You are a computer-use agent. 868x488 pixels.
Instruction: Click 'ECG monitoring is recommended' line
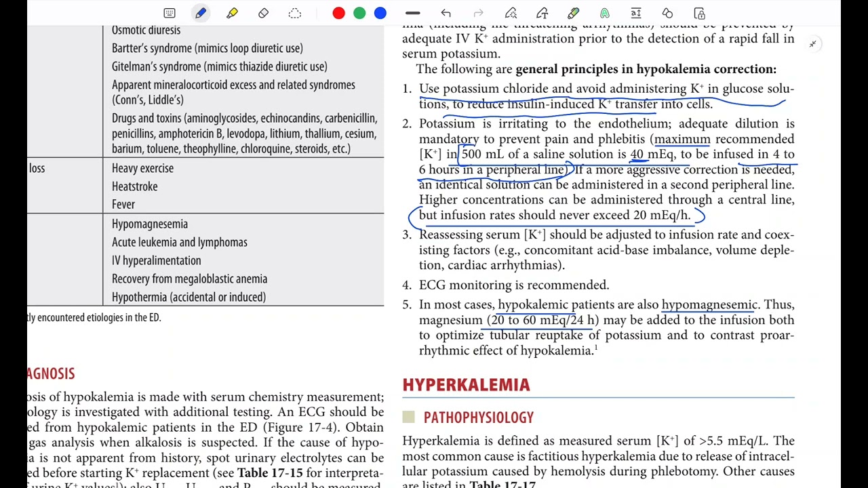click(514, 285)
